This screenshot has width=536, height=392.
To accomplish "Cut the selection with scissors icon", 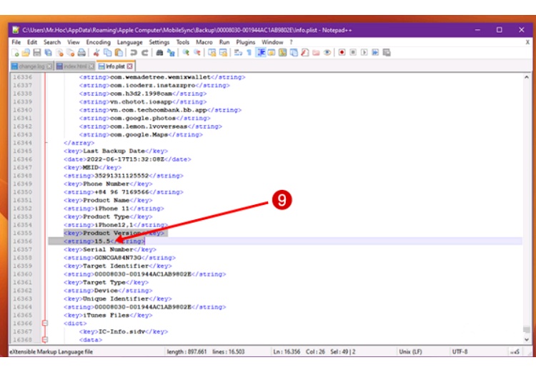I will (x=96, y=53).
